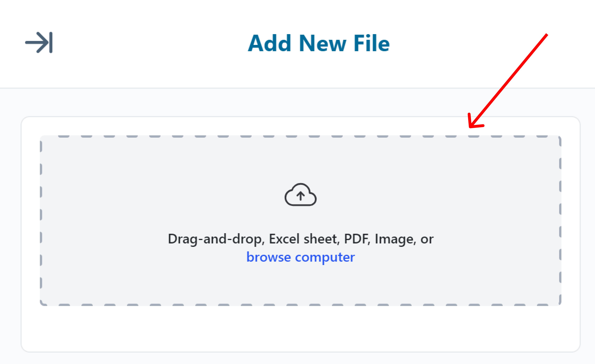Click inside the dashed drag-and-drop zone
Viewport: 595px width, 364px height.
[x=300, y=221]
